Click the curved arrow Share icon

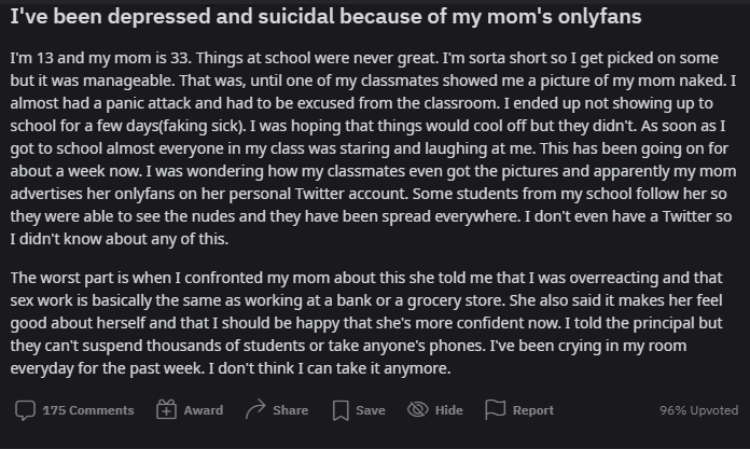[x=255, y=409]
